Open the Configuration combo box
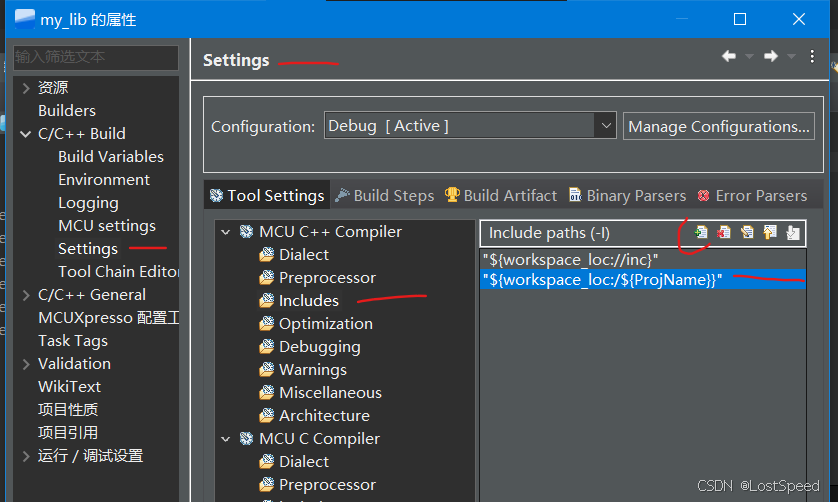Viewport: 838px width, 502px height. pyautogui.click(x=470, y=126)
